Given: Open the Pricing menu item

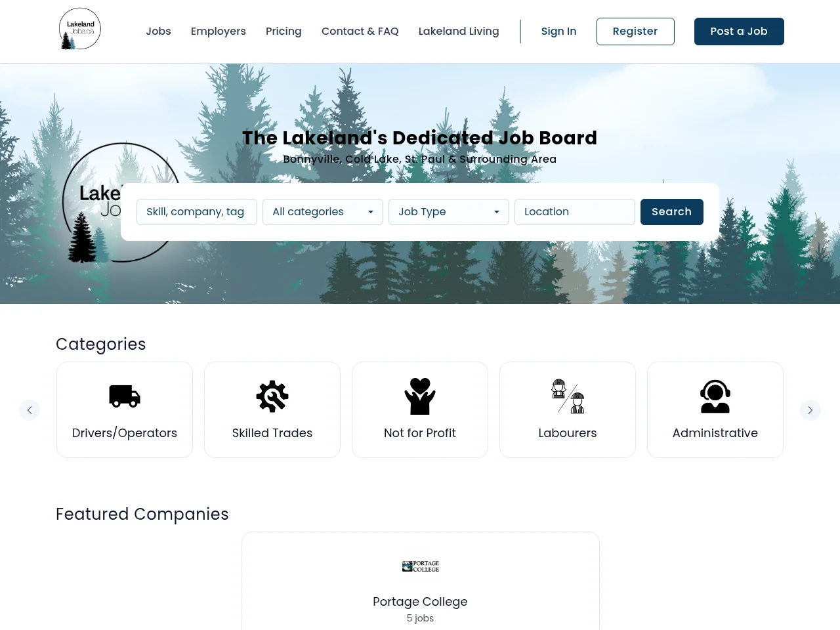Looking at the screenshot, I should 283,31.
